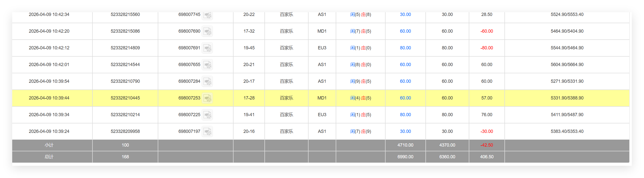Click the 闲(8) 庄(0) result

tap(360, 65)
